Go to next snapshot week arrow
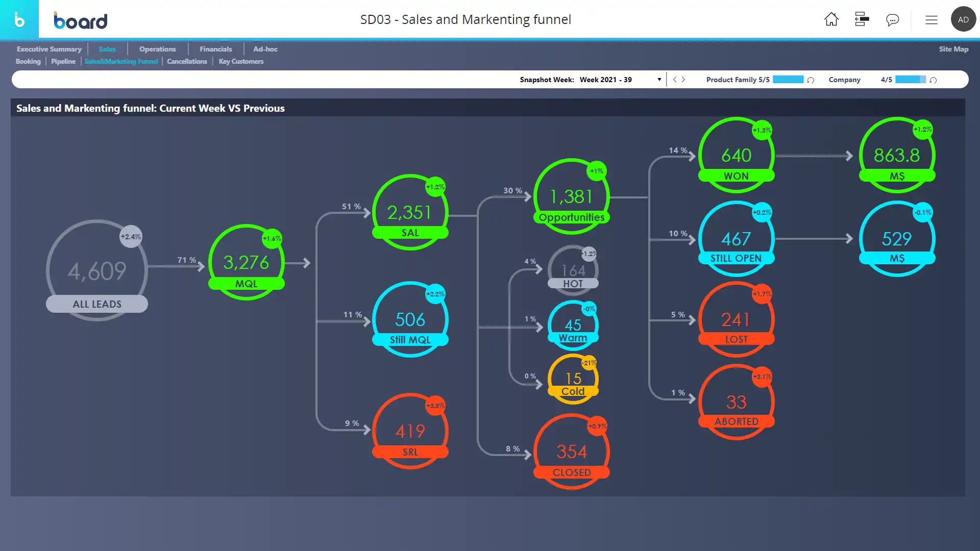 tap(683, 80)
